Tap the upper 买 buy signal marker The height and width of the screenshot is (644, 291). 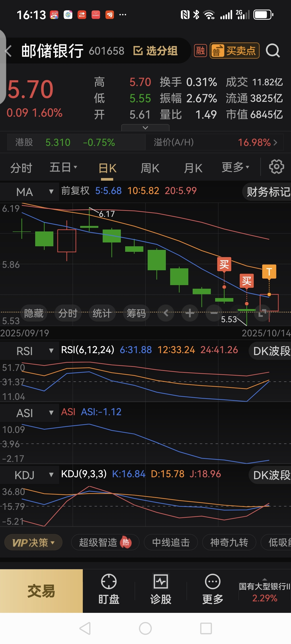pyautogui.click(x=224, y=264)
